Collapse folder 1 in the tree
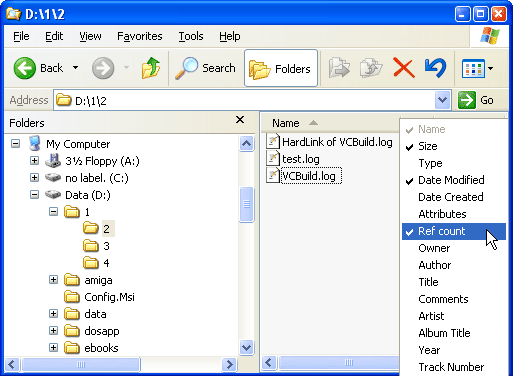This screenshot has height=376, width=513. (53, 212)
